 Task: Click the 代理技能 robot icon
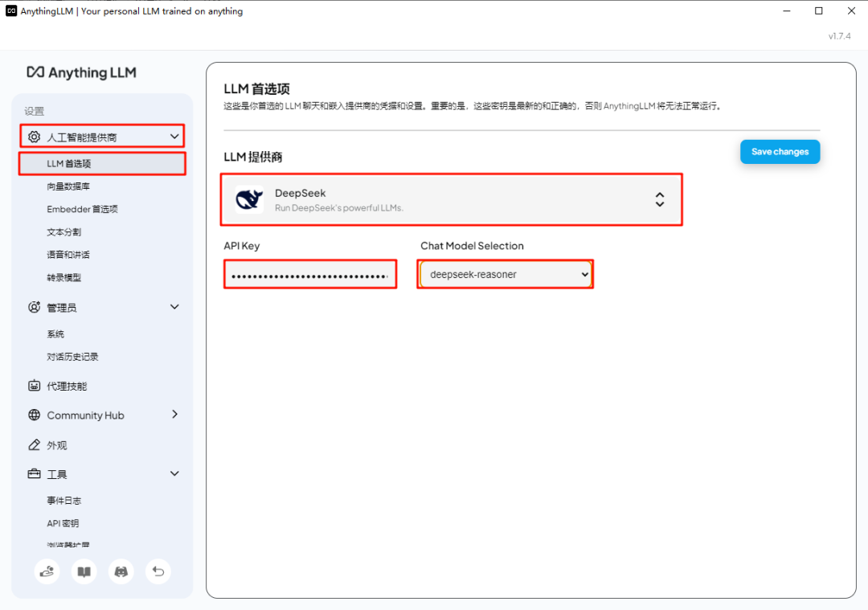pyautogui.click(x=35, y=386)
